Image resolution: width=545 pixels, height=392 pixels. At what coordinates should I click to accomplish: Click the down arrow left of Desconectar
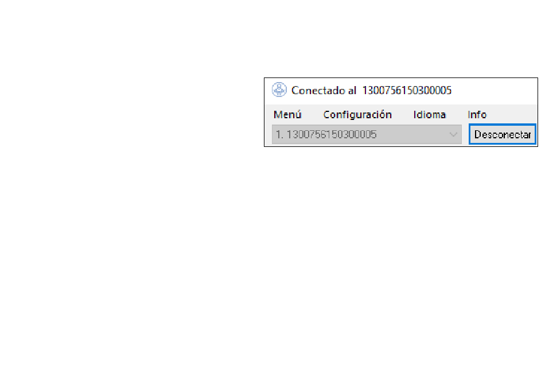[x=453, y=135]
